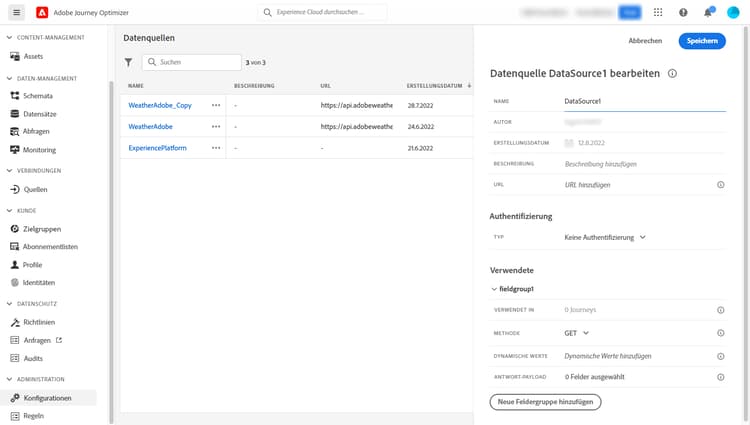Open Richtlinien in sidebar
The width and height of the screenshot is (750, 425).
pyautogui.click(x=39, y=323)
